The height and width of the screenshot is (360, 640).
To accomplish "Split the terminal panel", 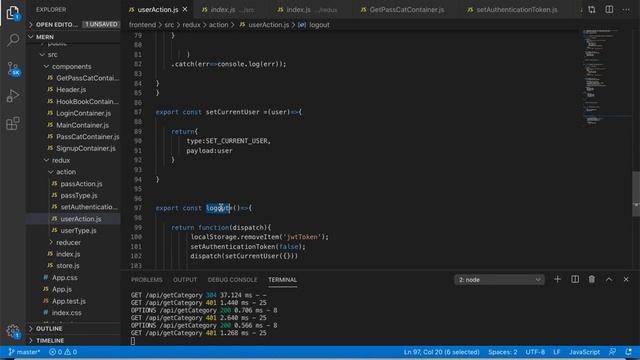I will pyautogui.click(x=575, y=280).
